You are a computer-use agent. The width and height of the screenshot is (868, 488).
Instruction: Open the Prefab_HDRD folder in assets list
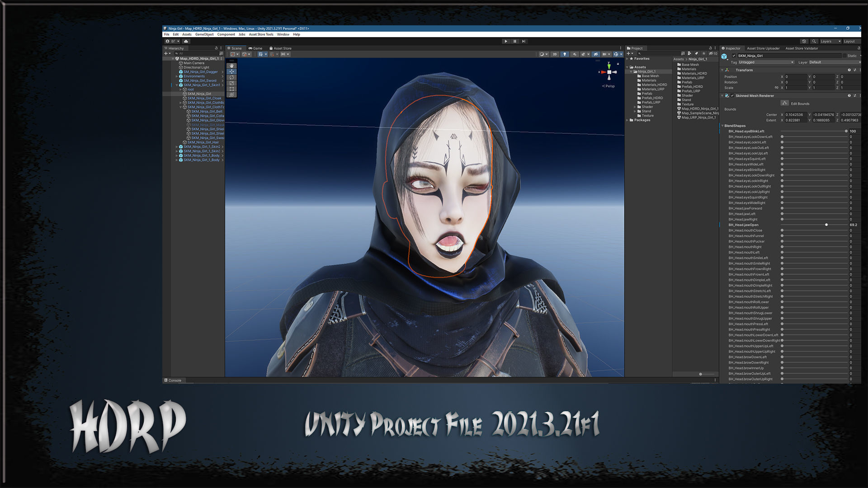[692, 87]
